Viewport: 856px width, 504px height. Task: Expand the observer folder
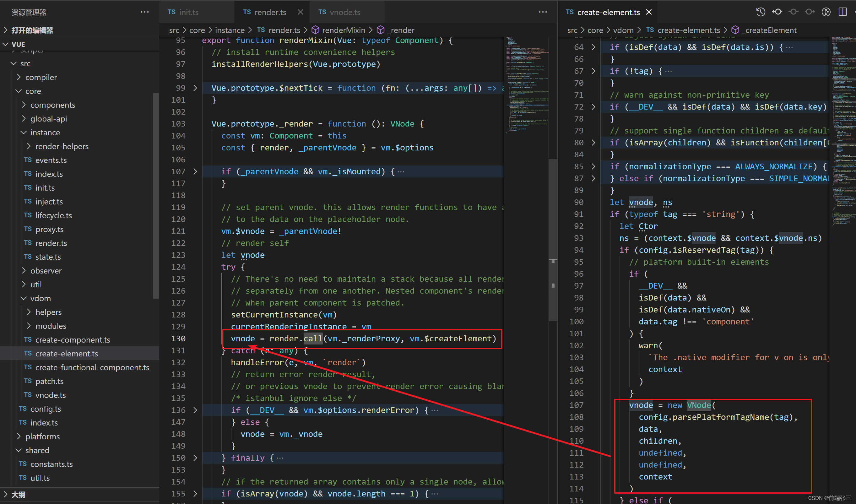pos(79,271)
